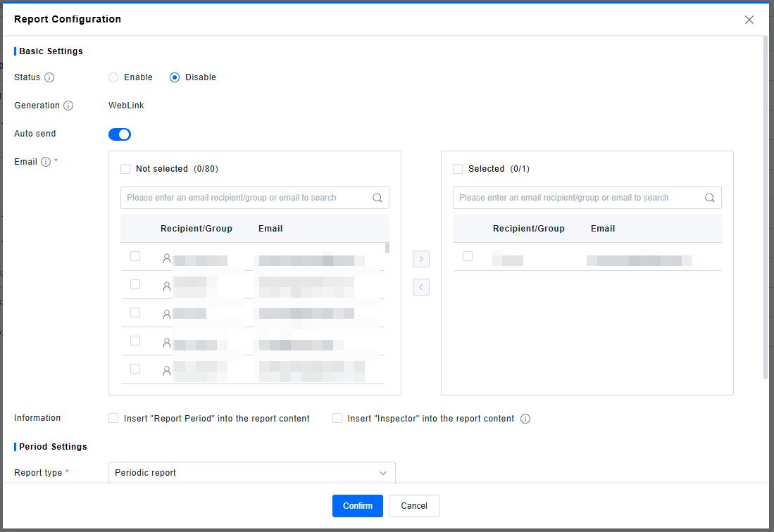Click the Not selected recipient search field
The image size is (774, 532).
[246, 198]
